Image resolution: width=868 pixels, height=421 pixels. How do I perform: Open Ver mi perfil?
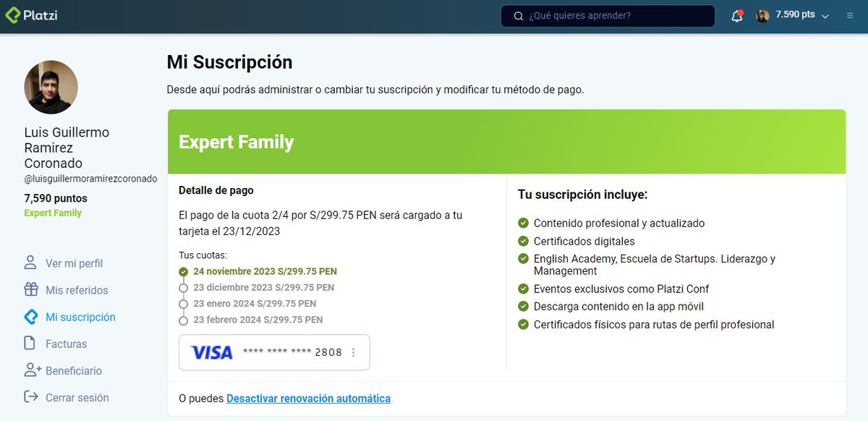[75, 263]
